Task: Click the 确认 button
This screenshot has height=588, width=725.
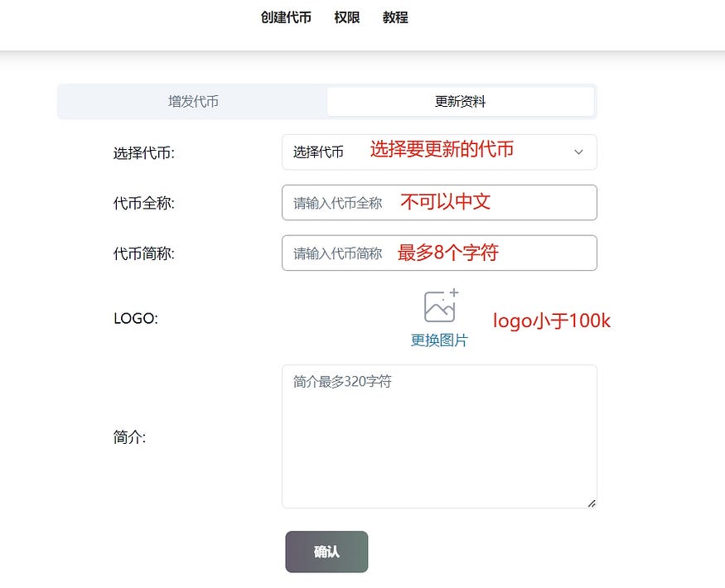Action: click(326, 552)
